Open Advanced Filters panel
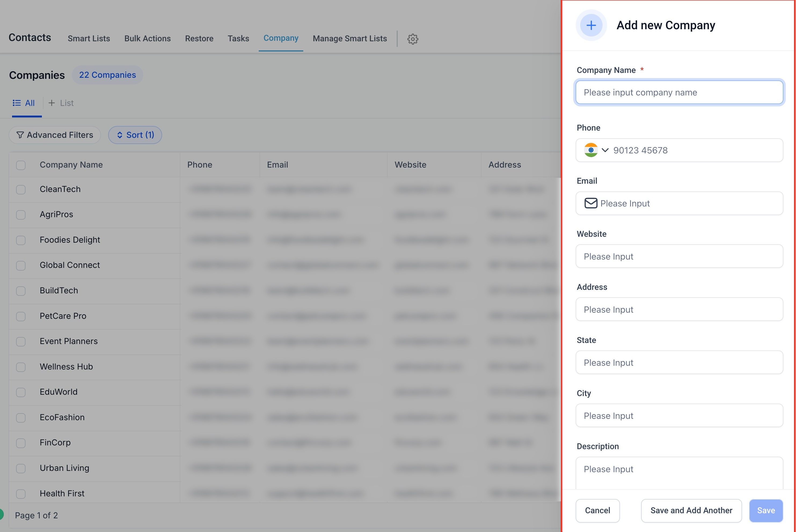The height and width of the screenshot is (532, 796). coord(55,135)
